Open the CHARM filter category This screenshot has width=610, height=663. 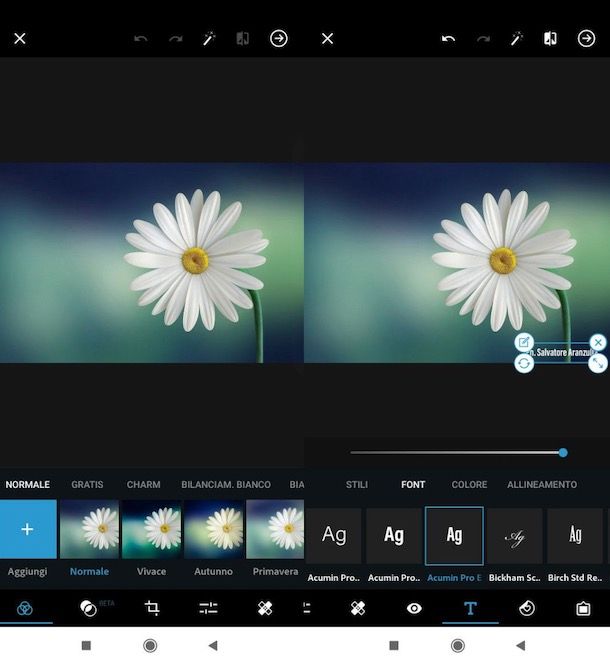pyautogui.click(x=143, y=485)
